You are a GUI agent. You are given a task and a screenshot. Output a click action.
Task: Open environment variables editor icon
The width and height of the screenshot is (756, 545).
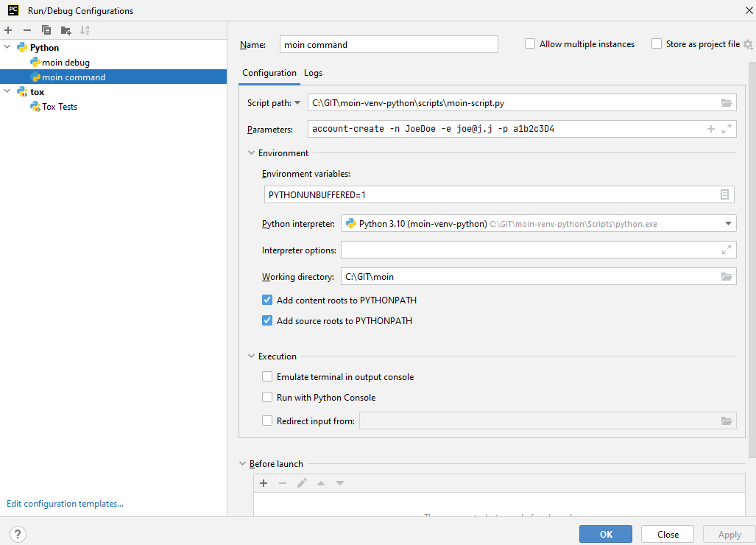pyautogui.click(x=724, y=194)
